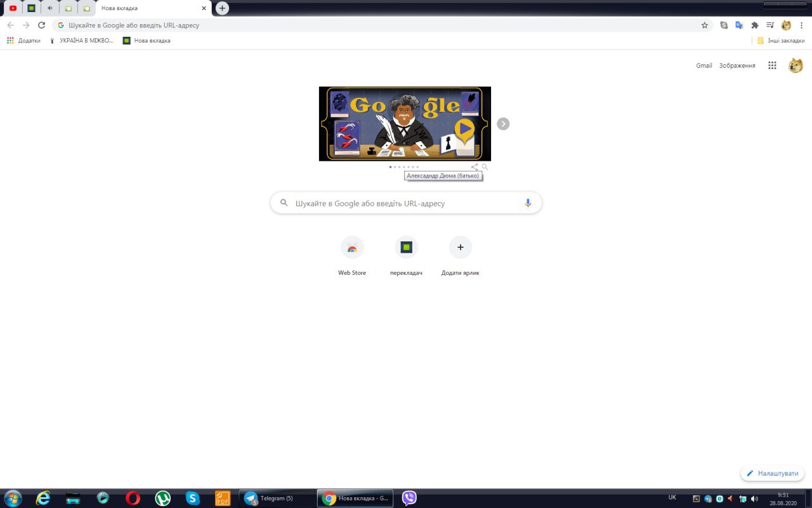Open the Google account avatar on the page

[x=796, y=65]
